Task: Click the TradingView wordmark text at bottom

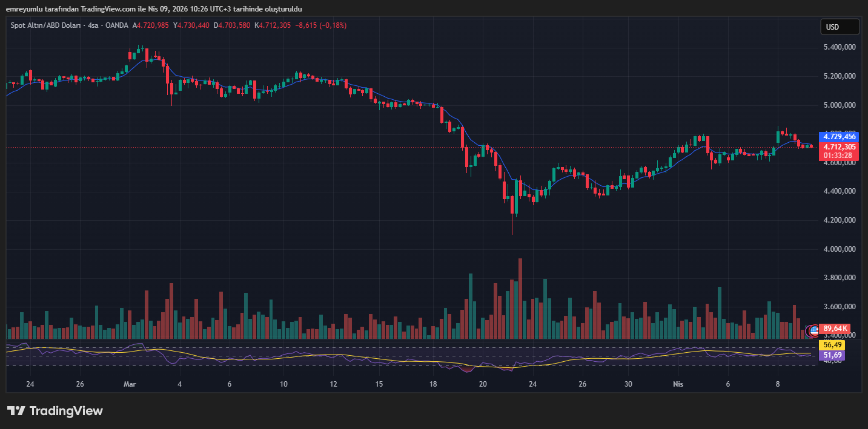Action: tap(66, 411)
